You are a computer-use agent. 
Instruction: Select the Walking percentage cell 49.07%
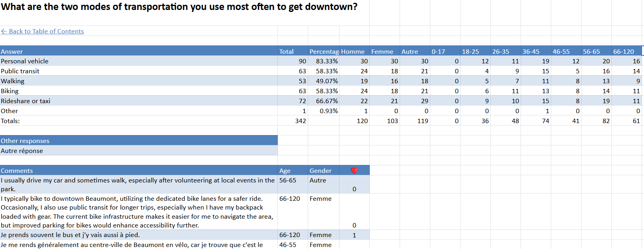[326, 81]
